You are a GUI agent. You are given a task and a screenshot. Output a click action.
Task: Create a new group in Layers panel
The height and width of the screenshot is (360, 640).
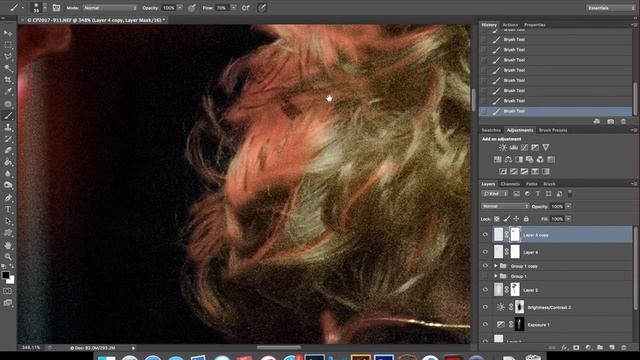pyautogui.click(x=600, y=348)
